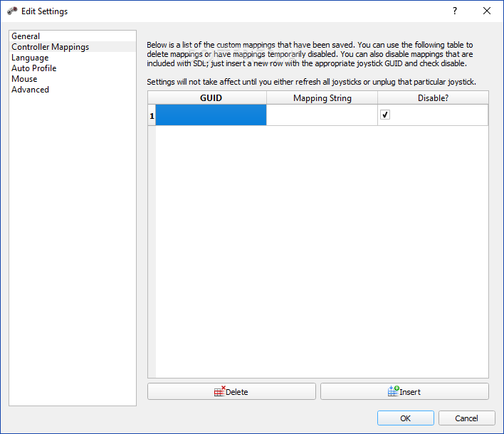504x434 pixels.
Task: Delete the selected mapping row
Action: click(231, 391)
